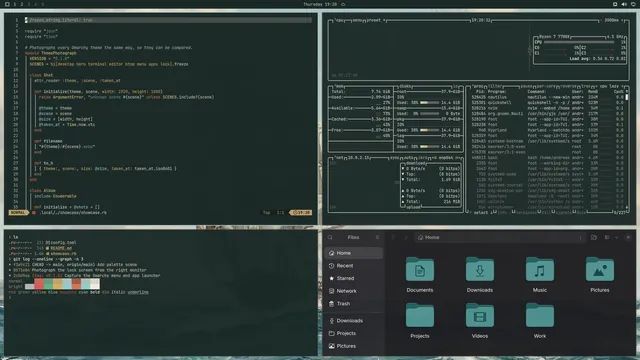This screenshot has width=640, height=360.
Task: Select the nautilus process row in btop
Action: pyautogui.click(x=548, y=97)
